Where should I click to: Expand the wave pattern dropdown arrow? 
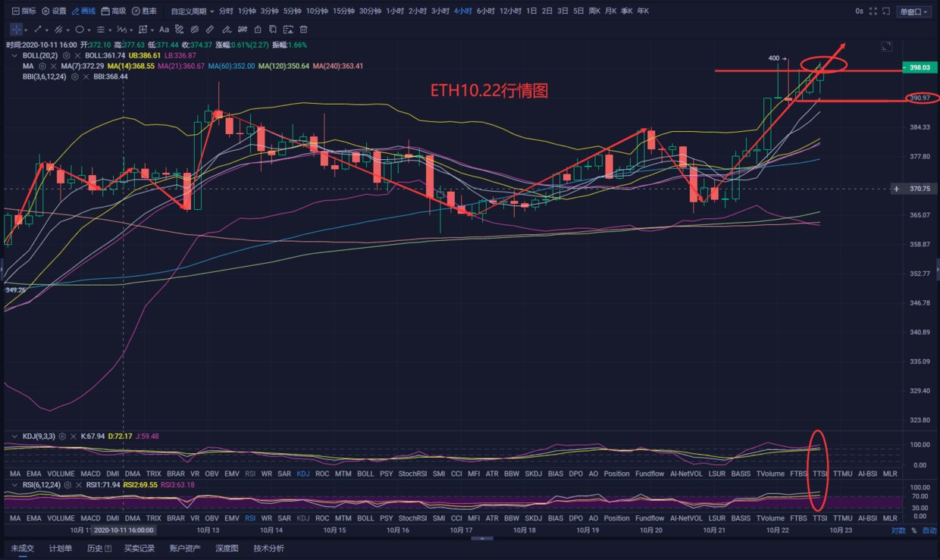[x=131, y=30]
